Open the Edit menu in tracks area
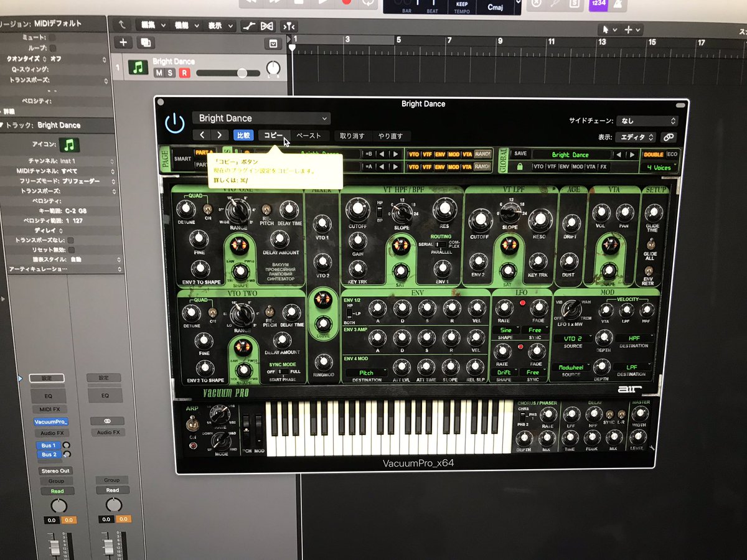This screenshot has width=747, height=560. point(152,26)
